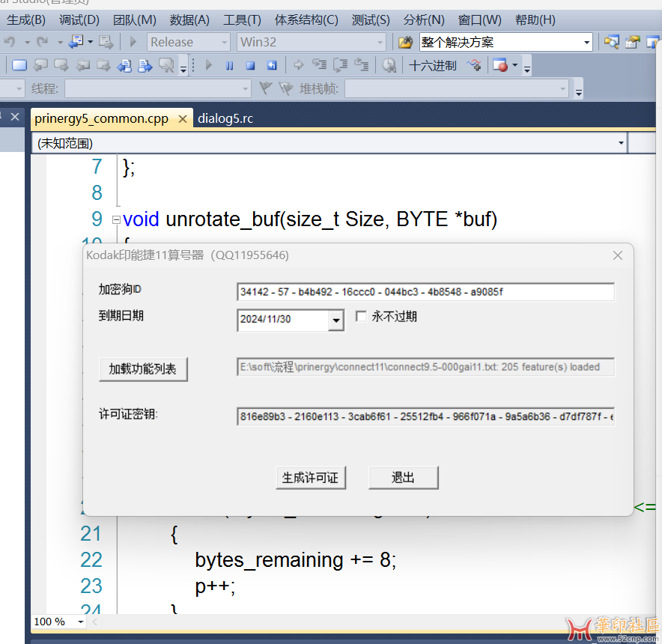Select the prinergy5_common.cpp tab
The height and width of the screenshot is (644, 662).
101,118
